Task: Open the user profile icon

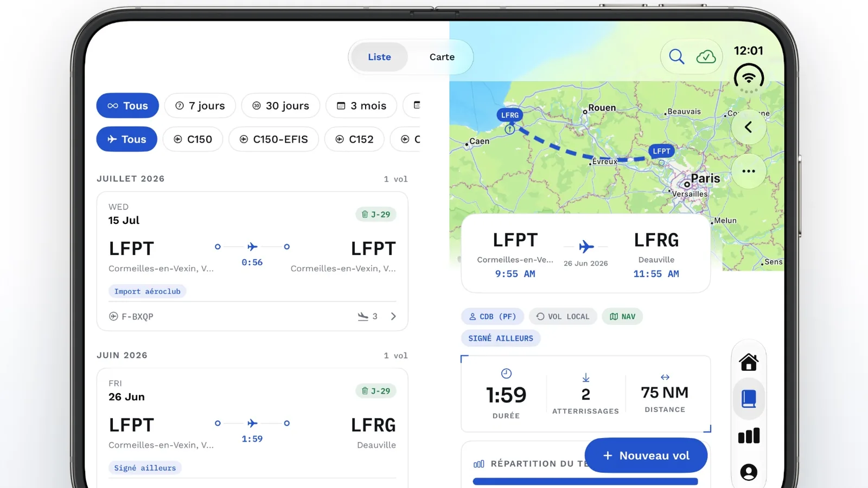Action: coord(749,472)
